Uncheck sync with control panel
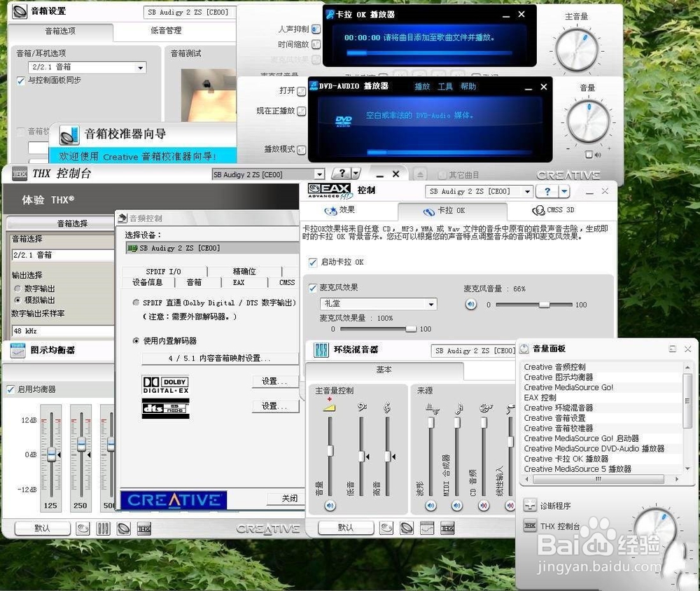This screenshot has height=591, width=700. (20, 81)
